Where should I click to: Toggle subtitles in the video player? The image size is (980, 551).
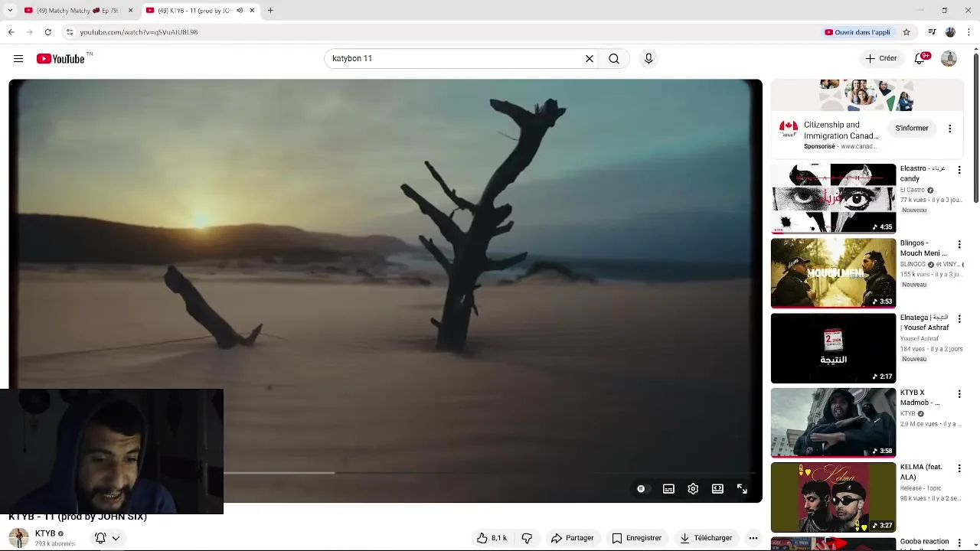(x=668, y=489)
